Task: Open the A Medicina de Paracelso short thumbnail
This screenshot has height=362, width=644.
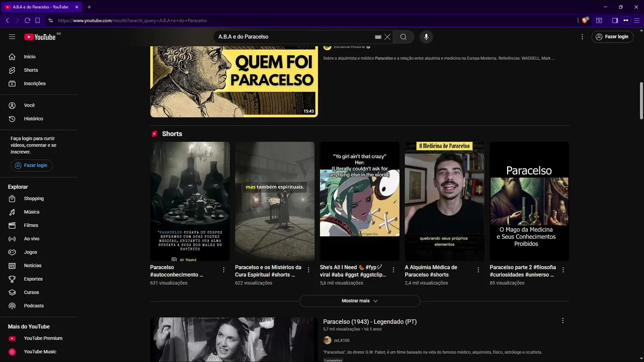Action: [x=445, y=201]
